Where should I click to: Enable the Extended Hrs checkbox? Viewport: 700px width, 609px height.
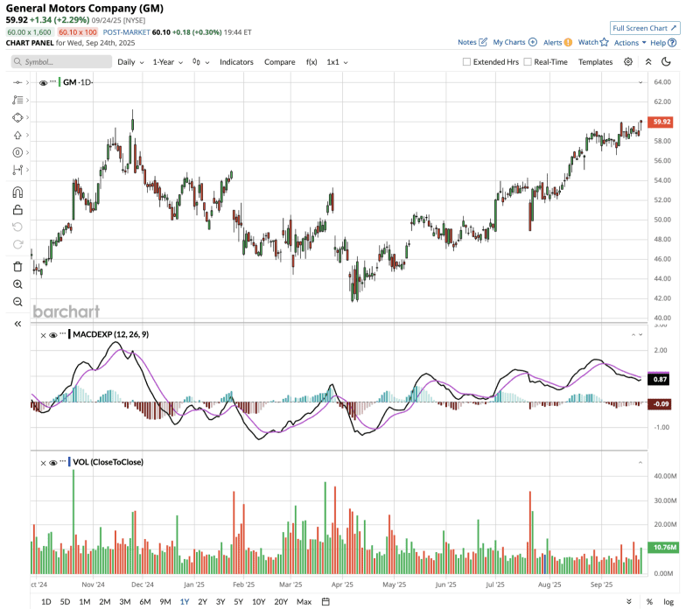point(467,62)
